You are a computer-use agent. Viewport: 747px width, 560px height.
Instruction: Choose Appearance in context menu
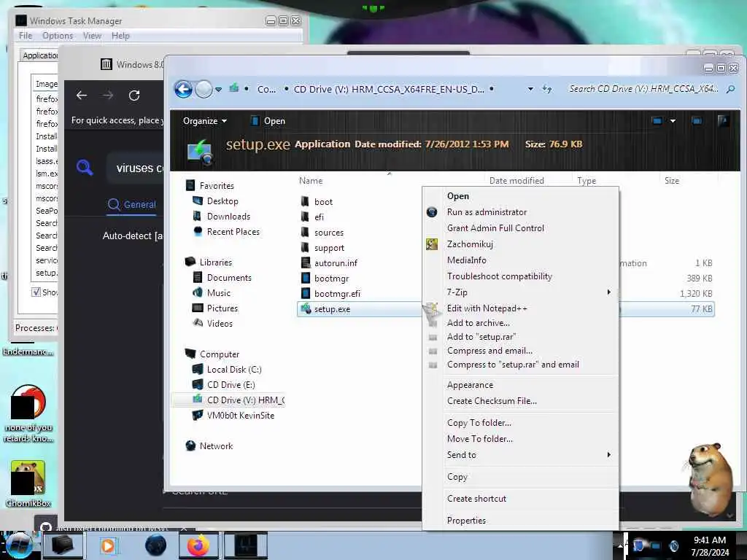[520, 385]
